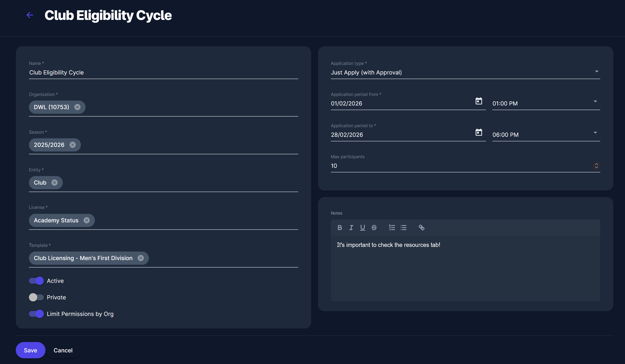
Task: Apply strikethrough in Notes toolbar
Action: 374,228
